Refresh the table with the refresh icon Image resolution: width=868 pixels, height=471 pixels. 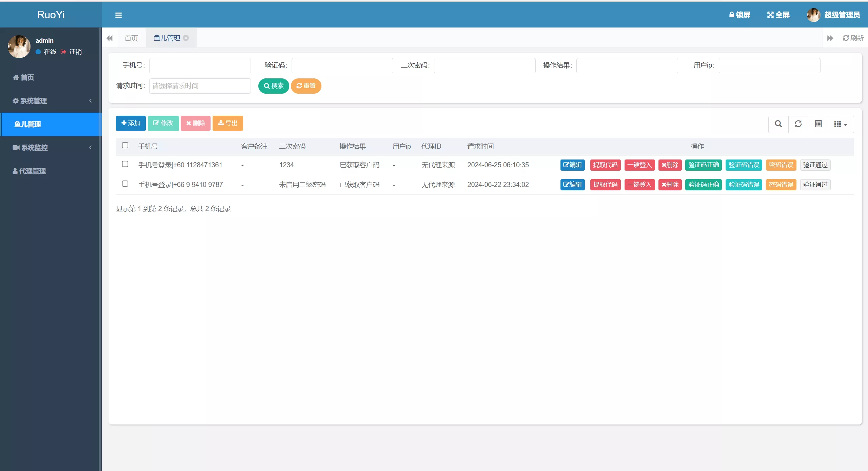point(798,124)
